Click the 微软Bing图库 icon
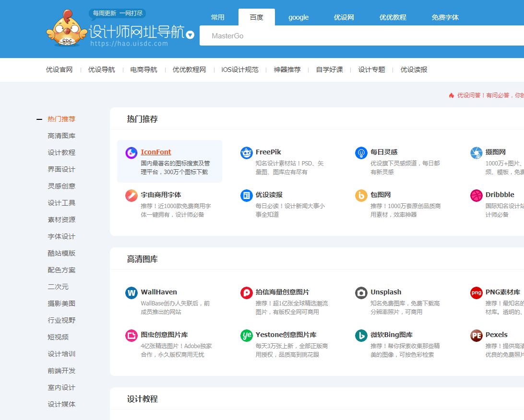 tap(361, 336)
